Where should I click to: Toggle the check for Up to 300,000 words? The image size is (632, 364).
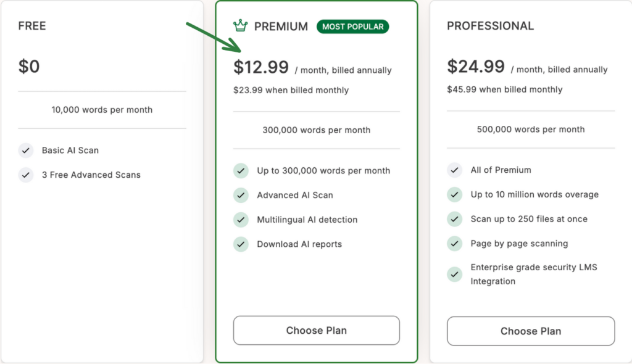pos(241,170)
